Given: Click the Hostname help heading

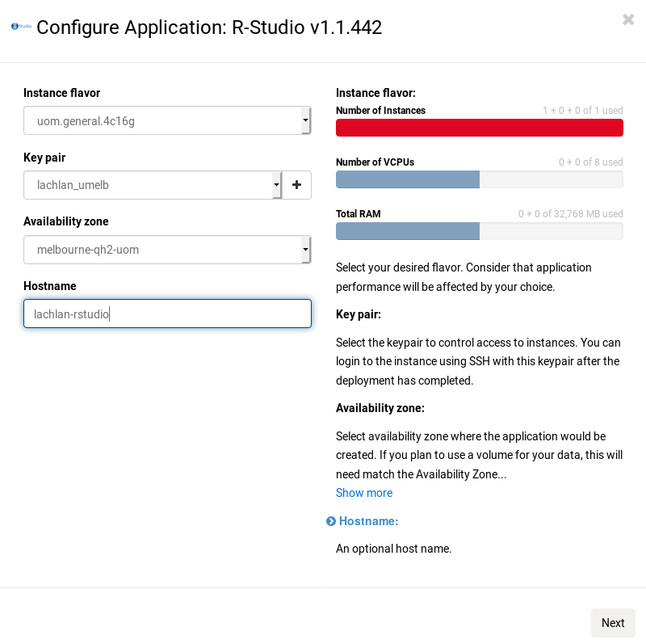Looking at the screenshot, I should (369, 521).
